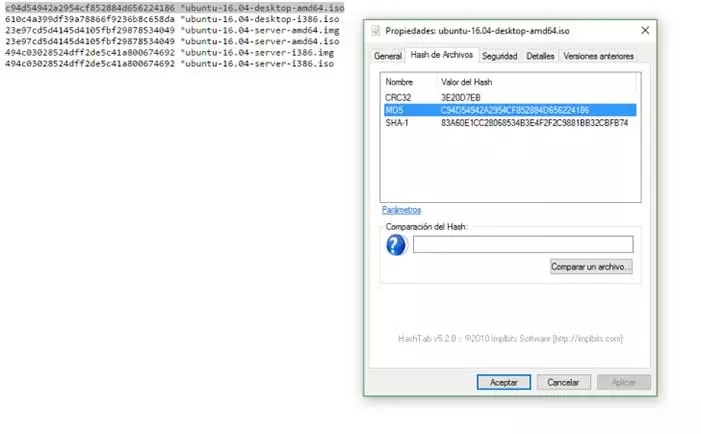Open the General tab

pyautogui.click(x=388, y=56)
